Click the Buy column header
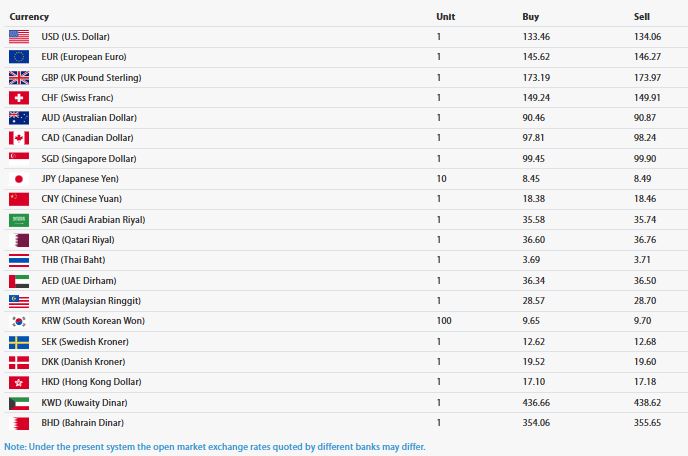Screen dimensions: 688x456 click(x=530, y=17)
